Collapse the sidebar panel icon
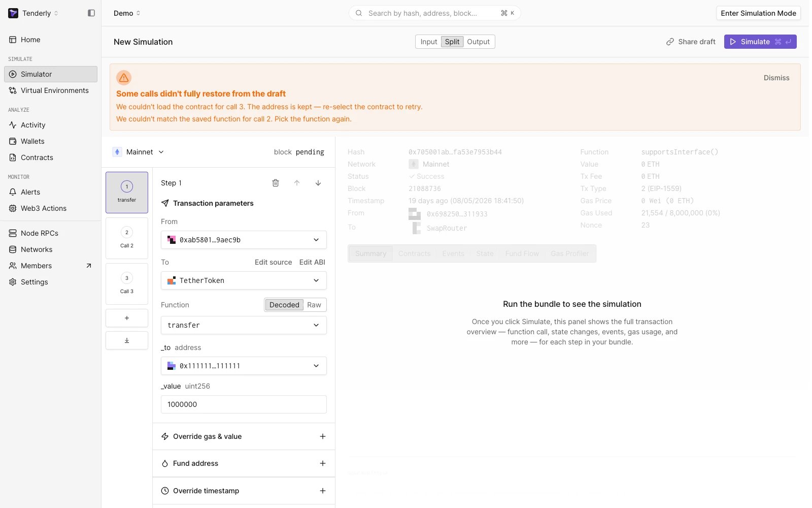 coord(91,13)
